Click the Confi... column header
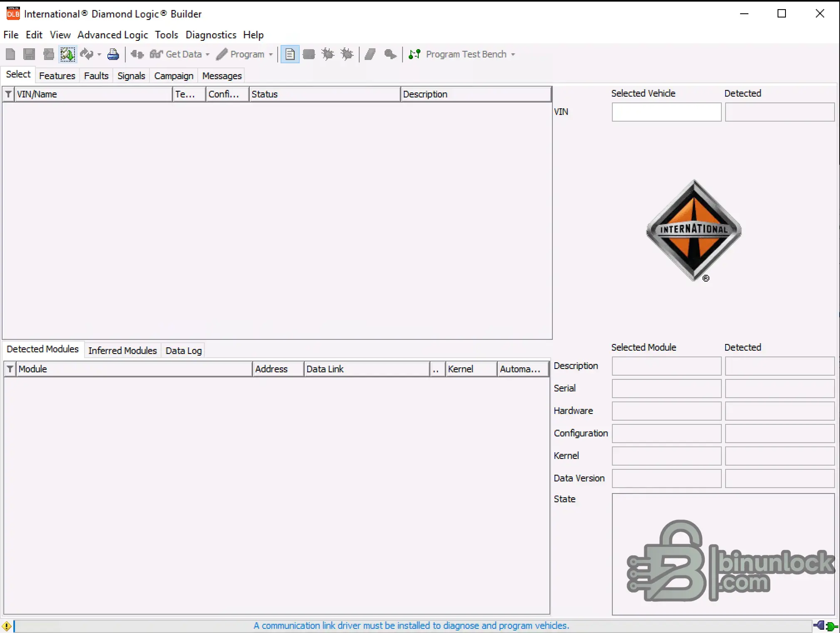Screen dimensions: 840x633 pyautogui.click(x=228, y=94)
